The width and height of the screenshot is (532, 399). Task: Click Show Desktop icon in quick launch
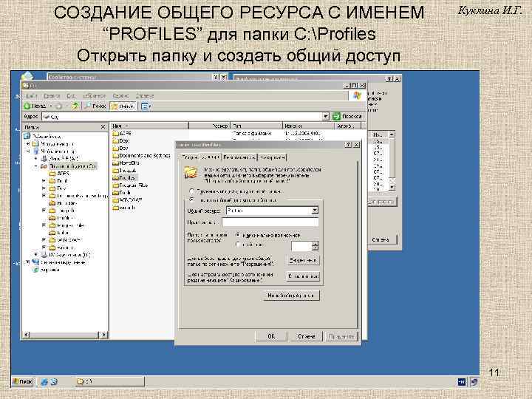(x=54, y=382)
